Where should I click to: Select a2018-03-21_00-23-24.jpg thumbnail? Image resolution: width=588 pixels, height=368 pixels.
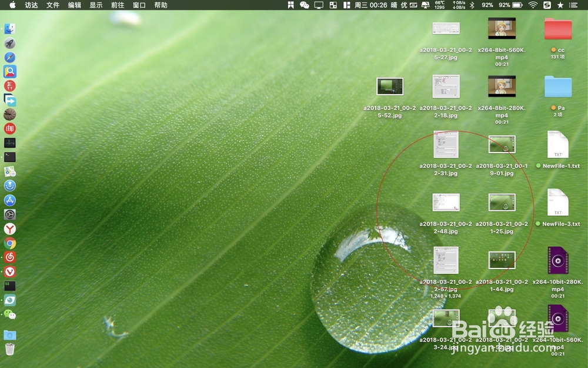pyautogui.click(x=446, y=318)
